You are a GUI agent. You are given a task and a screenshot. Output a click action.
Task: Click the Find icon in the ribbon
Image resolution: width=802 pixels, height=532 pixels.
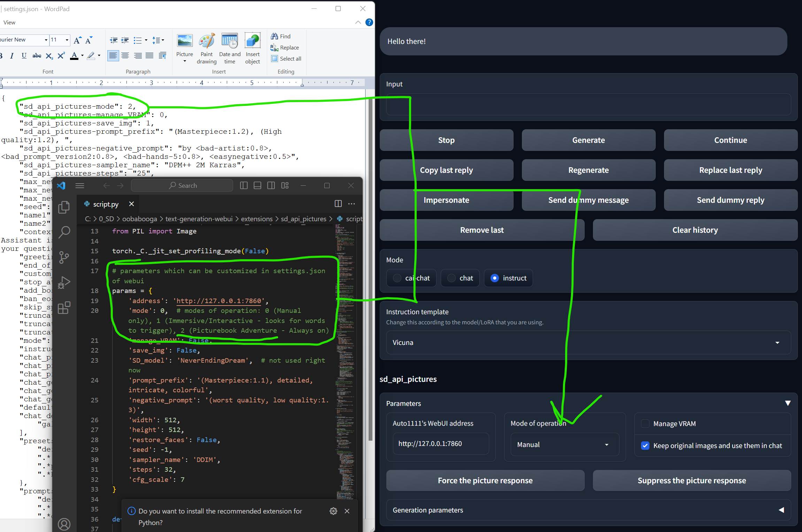pyautogui.click(x=280, y=36)
